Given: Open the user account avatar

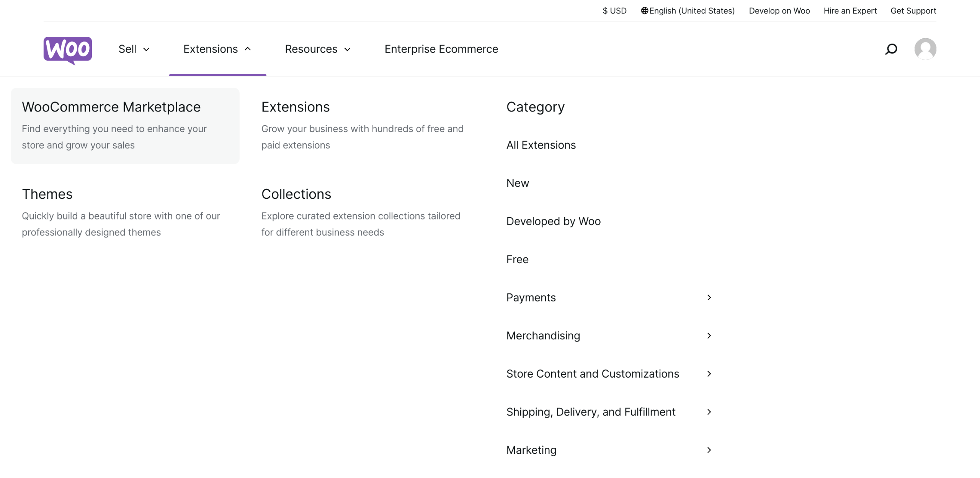Looking at the screenshot, I should pyautogui.click(x=925, y=49).
